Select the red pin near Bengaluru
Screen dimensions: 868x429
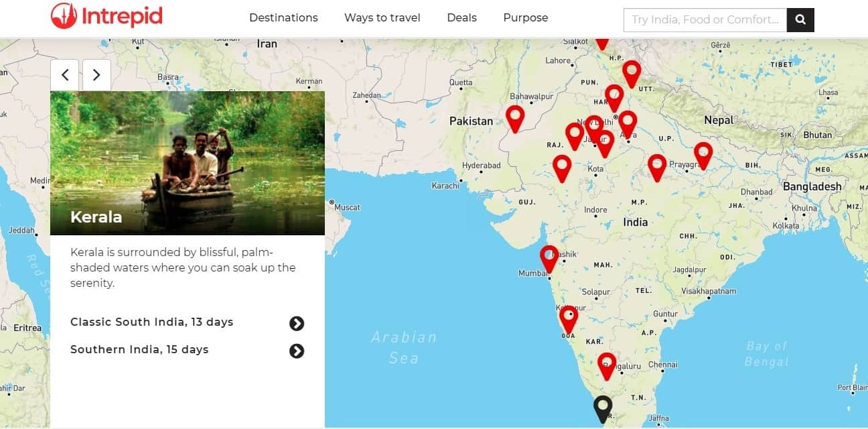click(x=607, y=365)
